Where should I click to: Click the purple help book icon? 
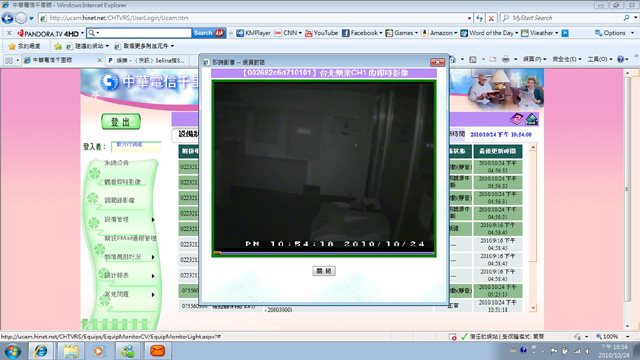pyautogui.click(x=517, y=119)
